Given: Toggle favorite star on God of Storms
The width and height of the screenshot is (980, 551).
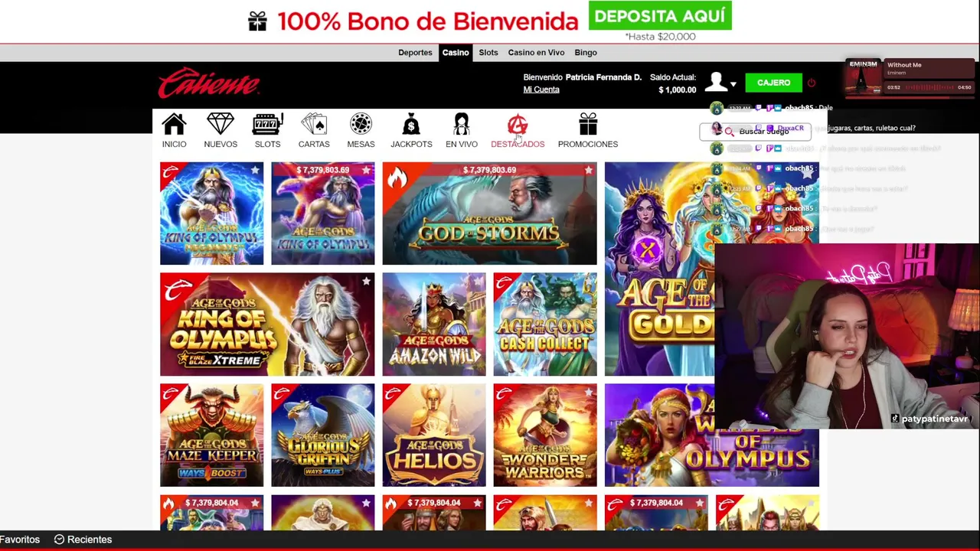Looking at the screenshot, I should pyautogui.click(x=588, y=171).
